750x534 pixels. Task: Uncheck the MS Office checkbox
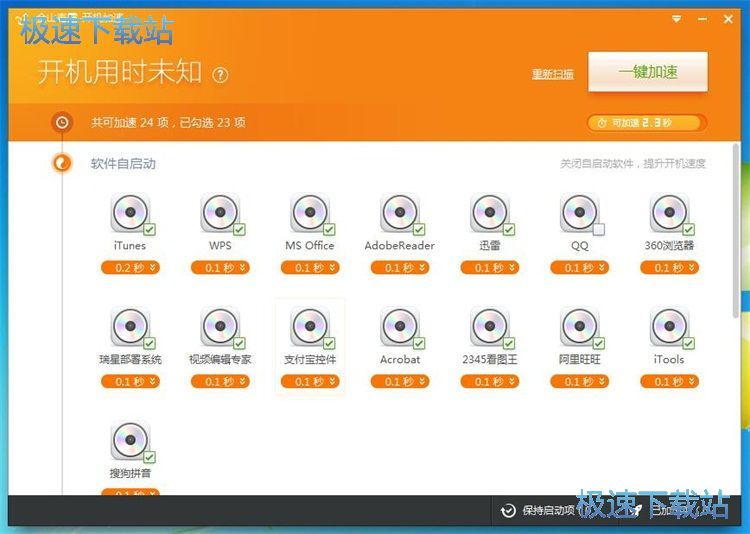pyautogui.click(x=329, y=230)
